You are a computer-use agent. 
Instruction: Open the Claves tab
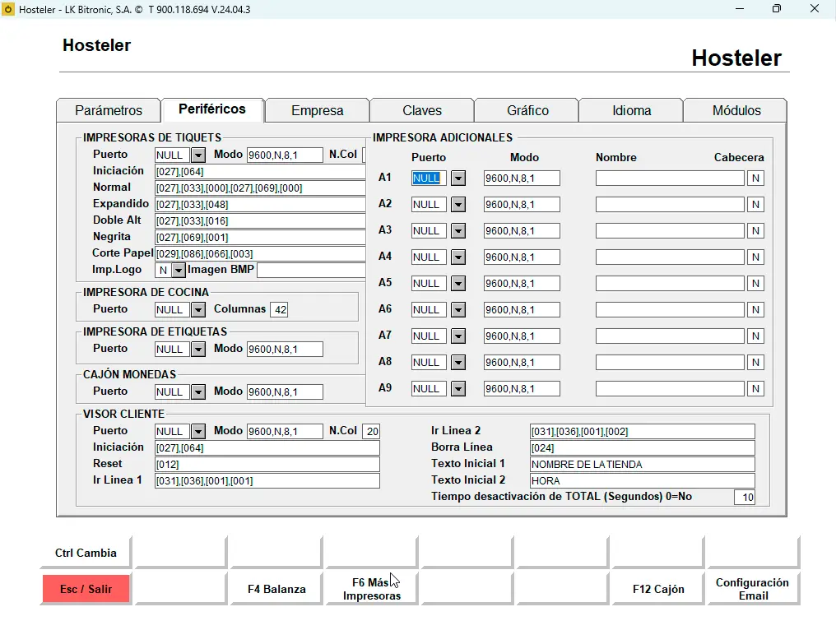422,110
